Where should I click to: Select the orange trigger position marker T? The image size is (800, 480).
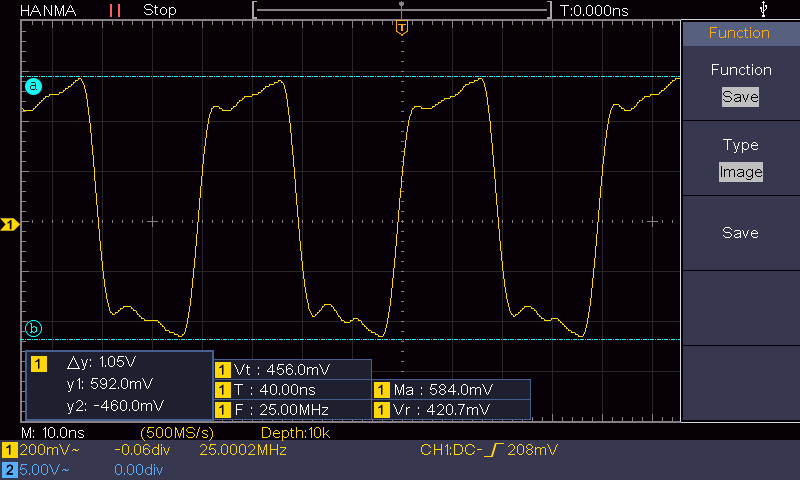[401, 27]
